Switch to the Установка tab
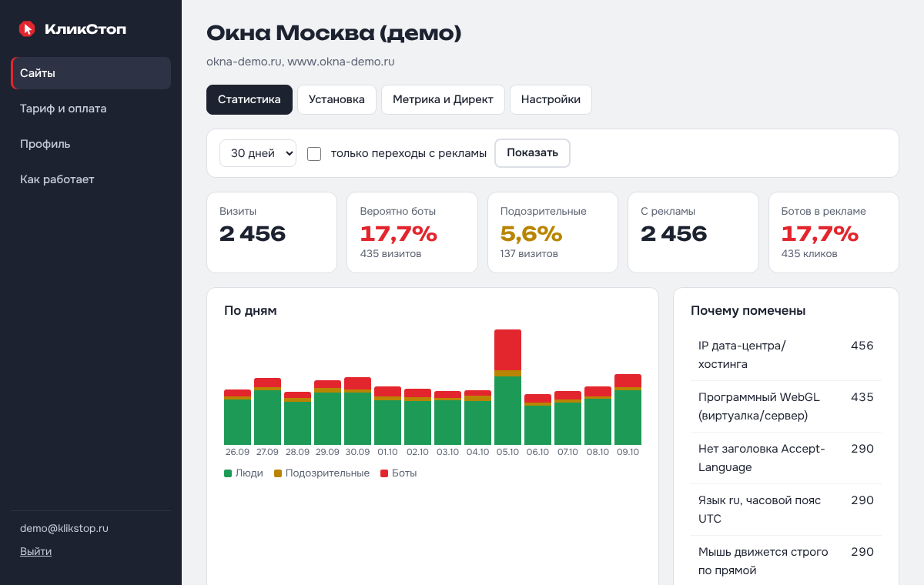The height and width of the screenshot is (585, 924). coord(336,99)
